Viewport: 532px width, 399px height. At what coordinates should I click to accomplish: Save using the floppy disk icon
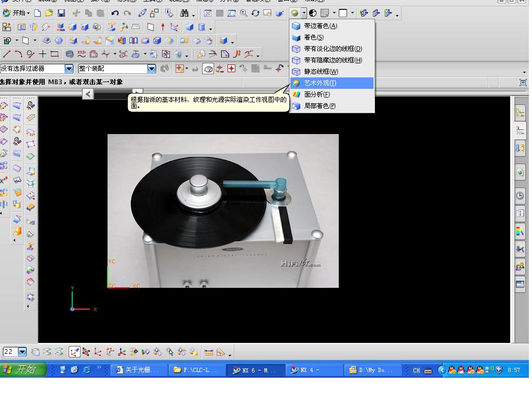click(x=61, y=13)
